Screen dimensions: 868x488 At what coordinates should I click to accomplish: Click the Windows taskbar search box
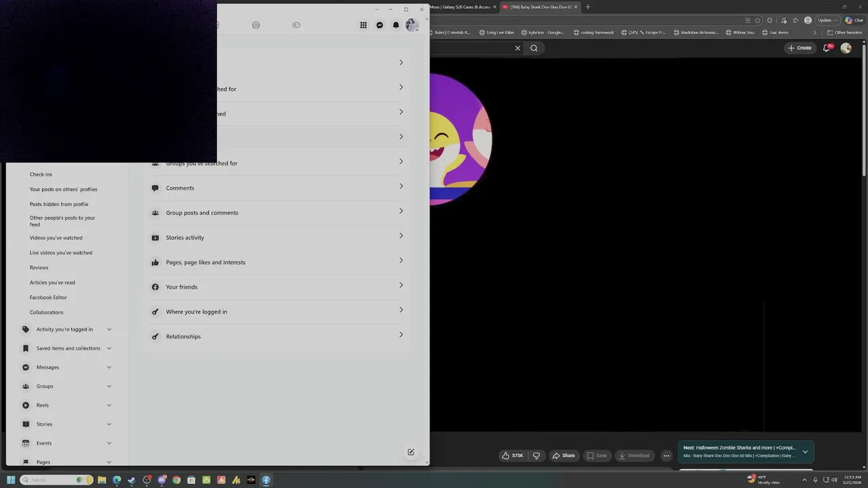pyautogui.click(x=56, y=480)
